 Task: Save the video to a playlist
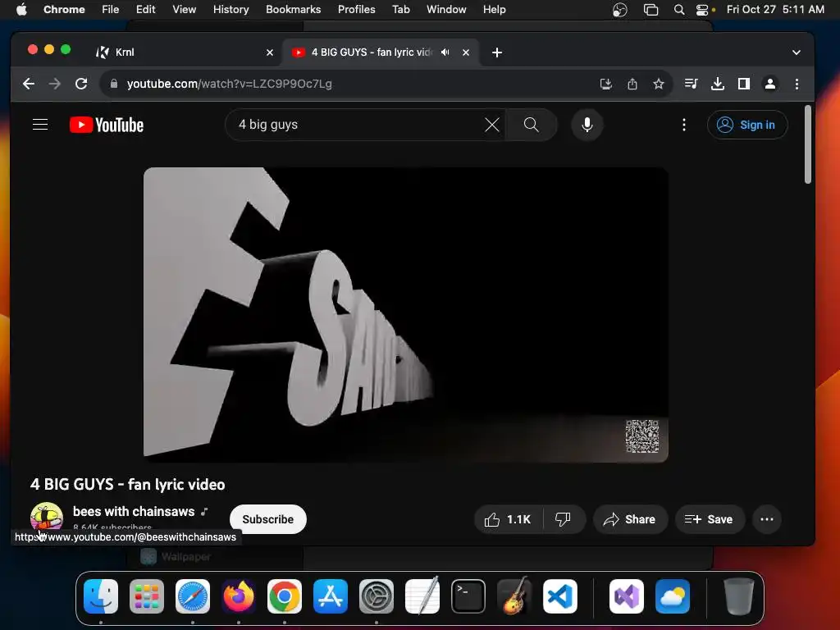[x=710, y=519]
